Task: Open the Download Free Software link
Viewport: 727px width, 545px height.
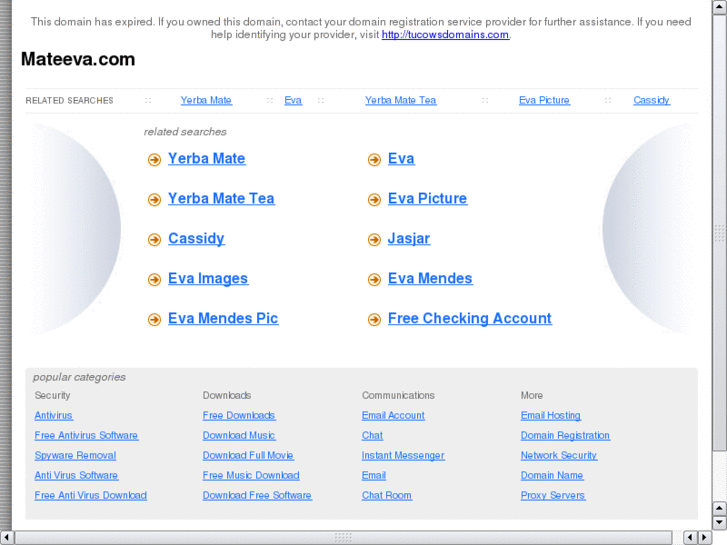Action: point(257,495)
